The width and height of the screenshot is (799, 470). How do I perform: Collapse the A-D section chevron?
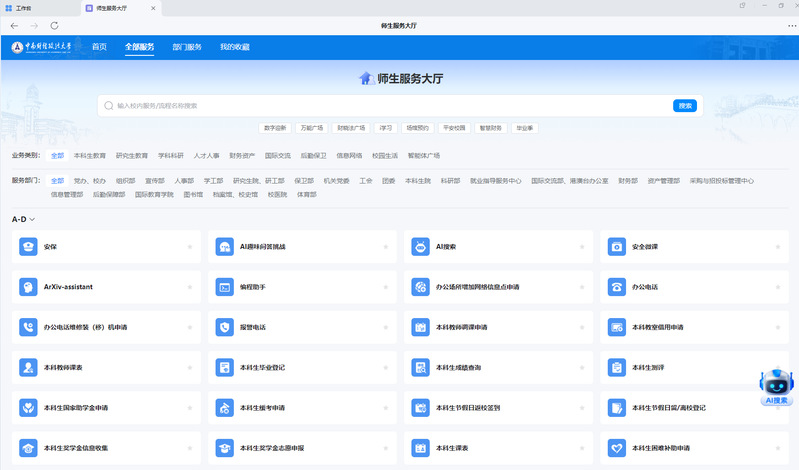tap(32, 219)
